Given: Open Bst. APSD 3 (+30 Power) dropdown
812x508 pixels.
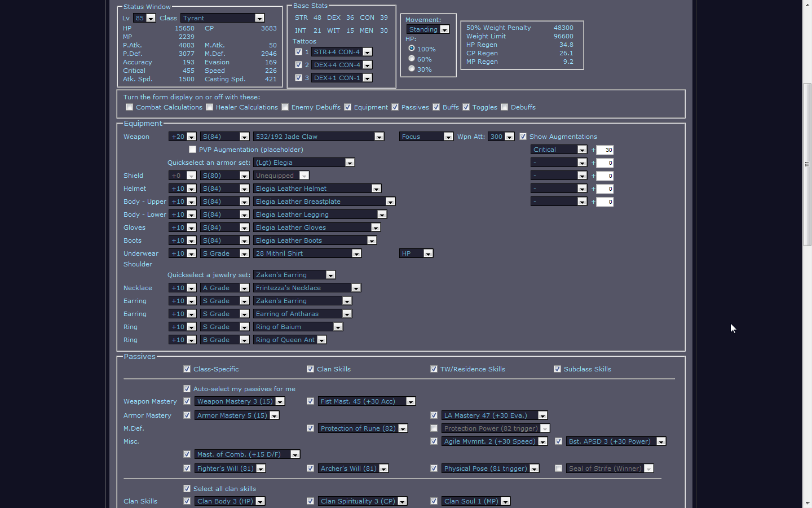Looking at the screenshot, I should point(616,441).
